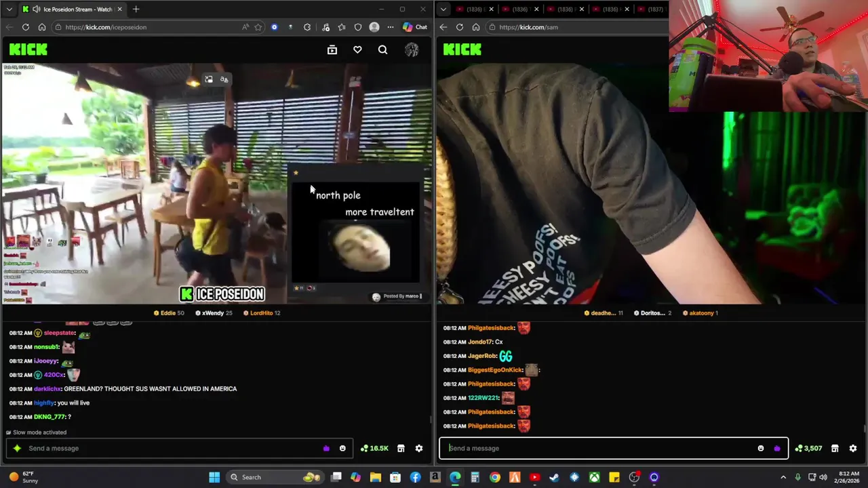Open xWendy gifter leaderboard entry
868x488 pixels.
[x=214, y=313]
